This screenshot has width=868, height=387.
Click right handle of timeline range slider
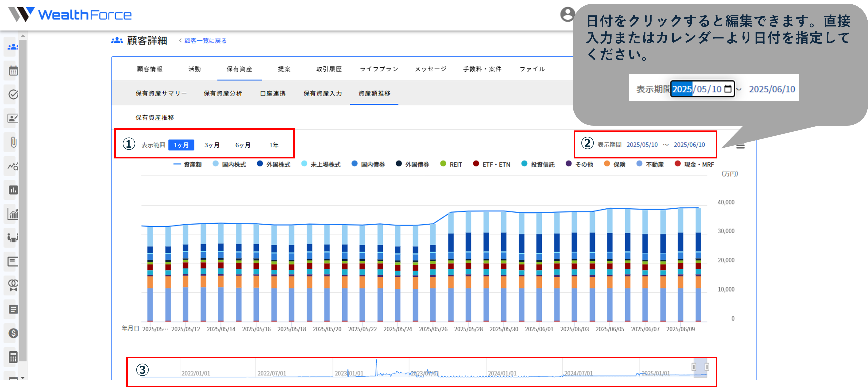[x=707, y=367]
